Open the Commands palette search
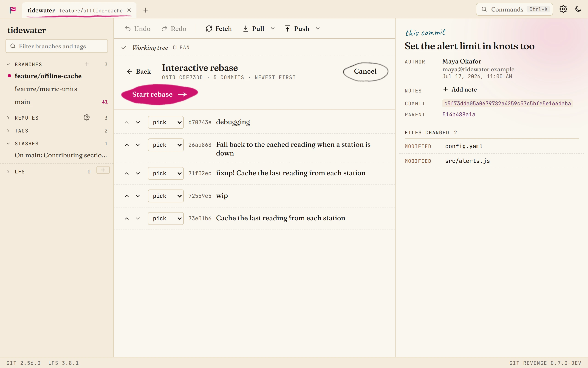588x368 pixels. (x=514, y=9)
